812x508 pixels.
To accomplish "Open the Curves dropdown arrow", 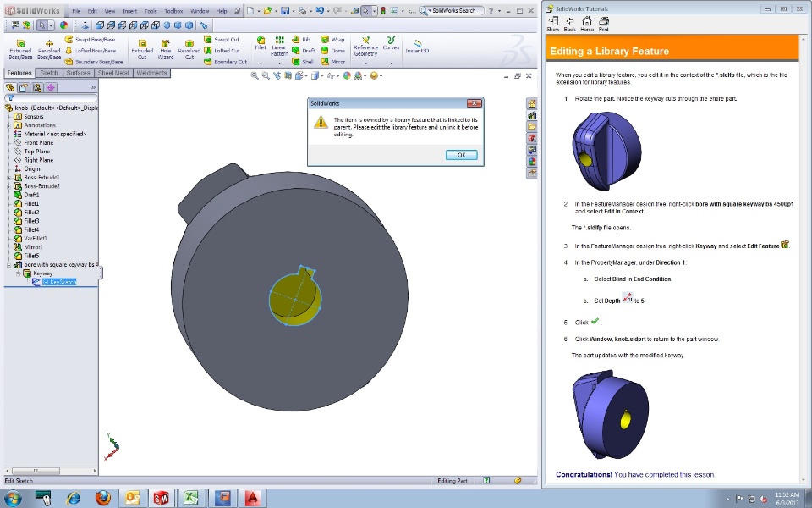I will [x=391, y=63].
